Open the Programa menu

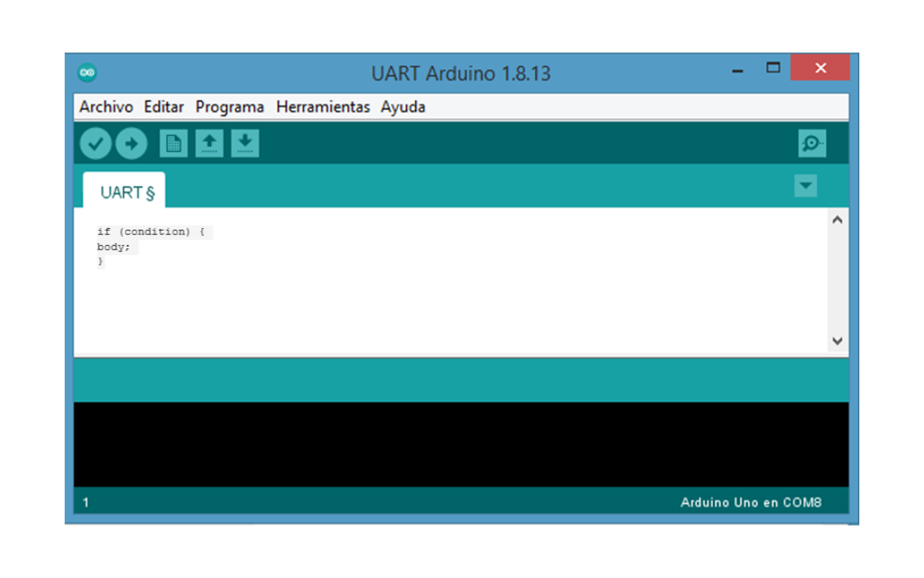tap(229, 107)
